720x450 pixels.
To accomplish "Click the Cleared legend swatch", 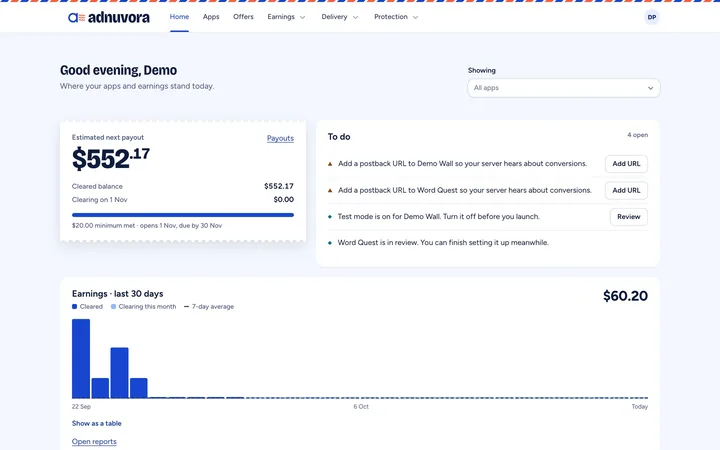I will pos(74,306).
